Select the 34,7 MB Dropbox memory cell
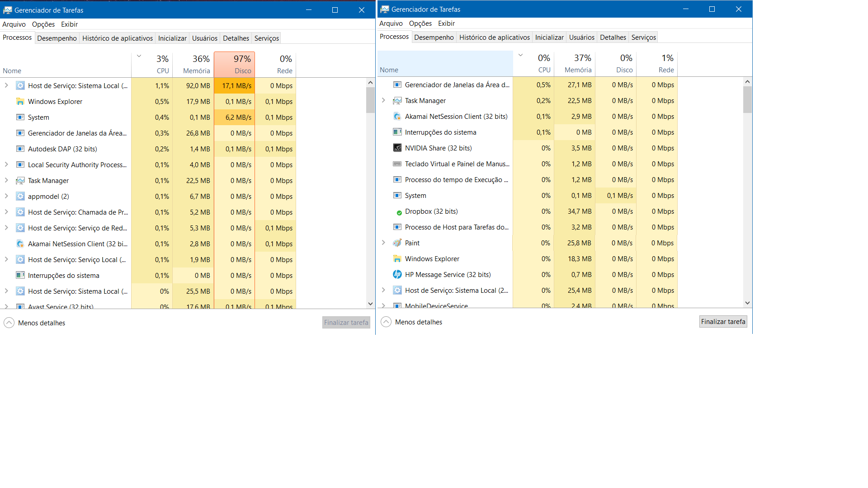The width and height of the screenshot is (868, 488). point(575,211)
